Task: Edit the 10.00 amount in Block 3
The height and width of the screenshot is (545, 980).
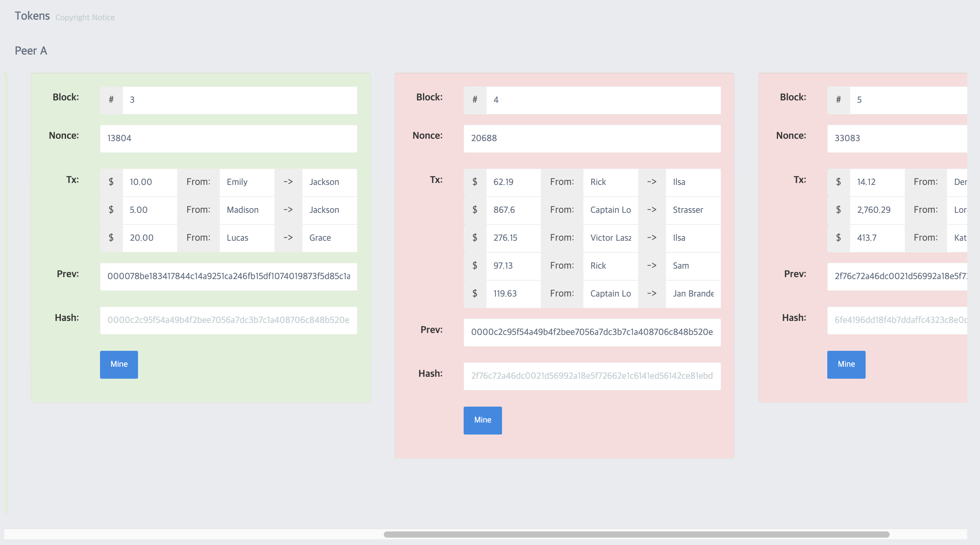Action: coord(149,182)
